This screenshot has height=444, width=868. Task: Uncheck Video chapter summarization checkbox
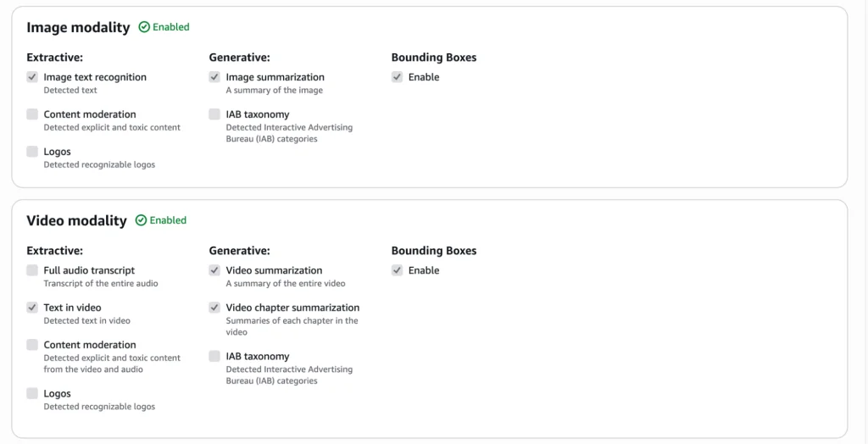tap(214, 308)
